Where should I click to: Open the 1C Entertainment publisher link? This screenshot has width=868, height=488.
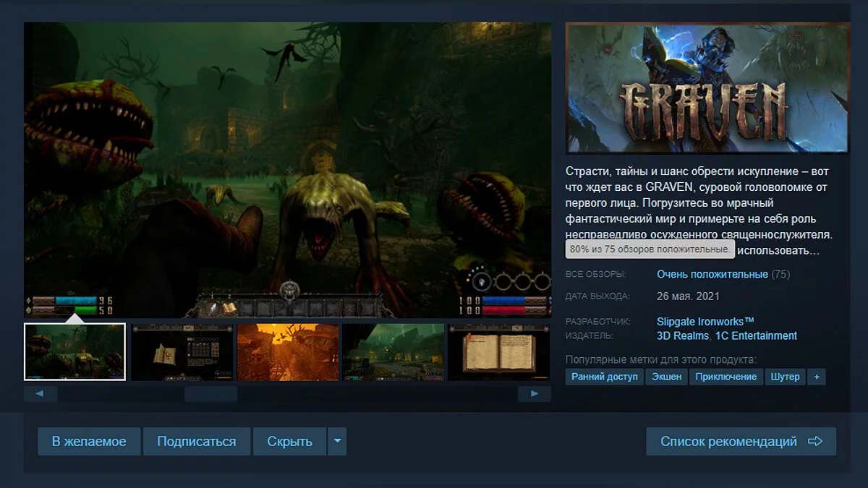[756, 335]
